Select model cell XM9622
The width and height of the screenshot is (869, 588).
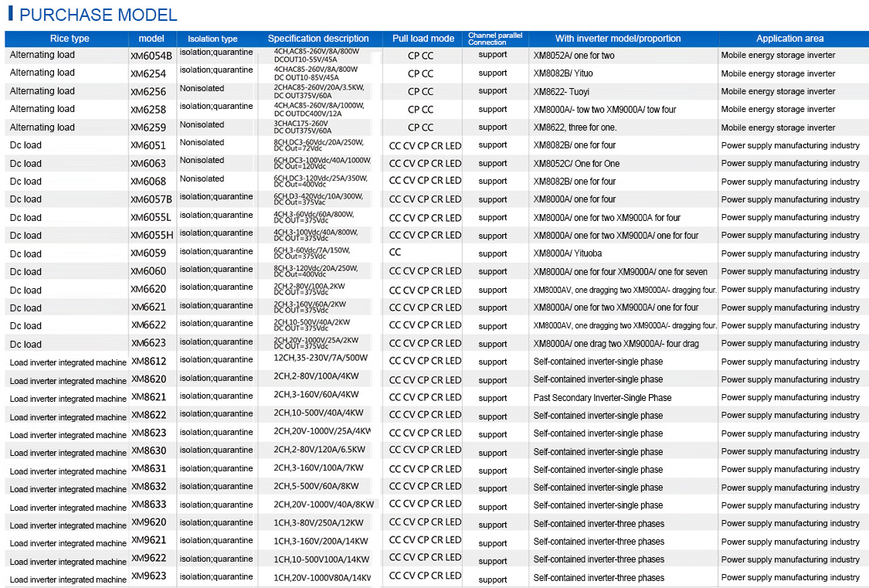tap(148, 559)
